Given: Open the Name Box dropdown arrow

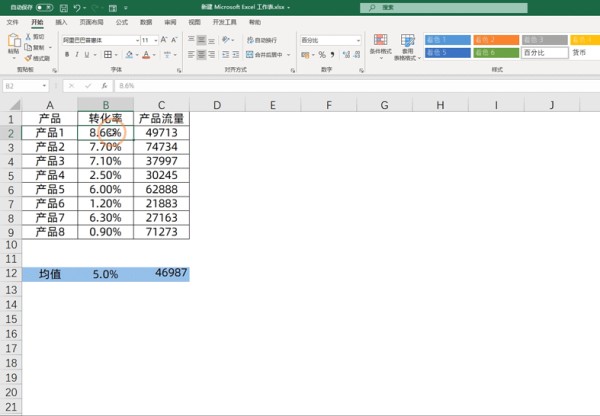Looking at the screenshot, I should click(x=44, y=86).
